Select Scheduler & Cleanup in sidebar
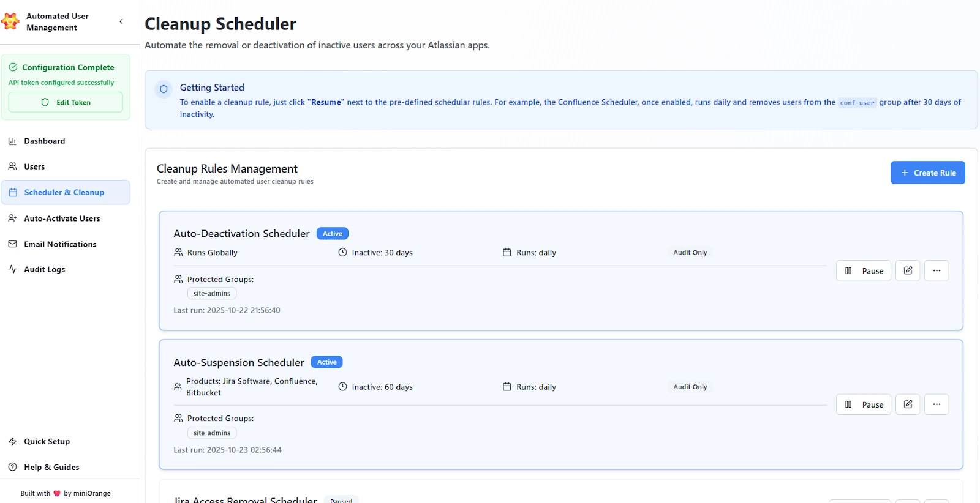This screenshot has width=980, height=503. (x=66, y=192)
